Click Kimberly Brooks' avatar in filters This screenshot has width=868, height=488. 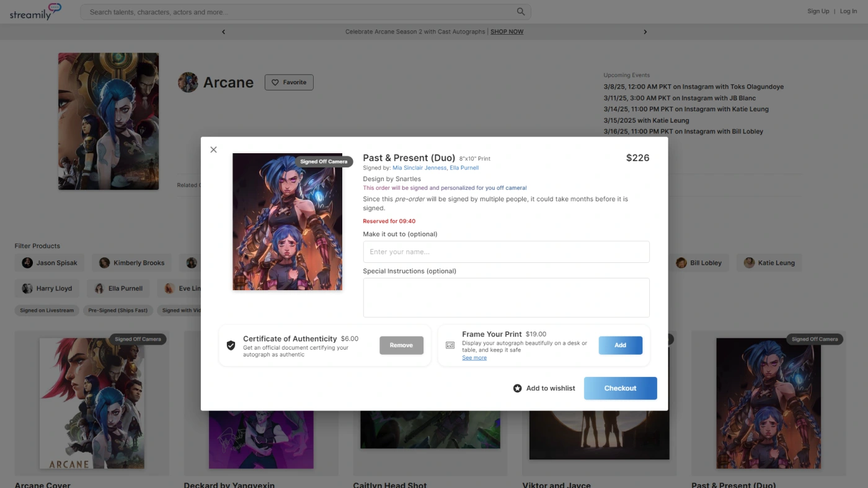[x=104, y=263]
